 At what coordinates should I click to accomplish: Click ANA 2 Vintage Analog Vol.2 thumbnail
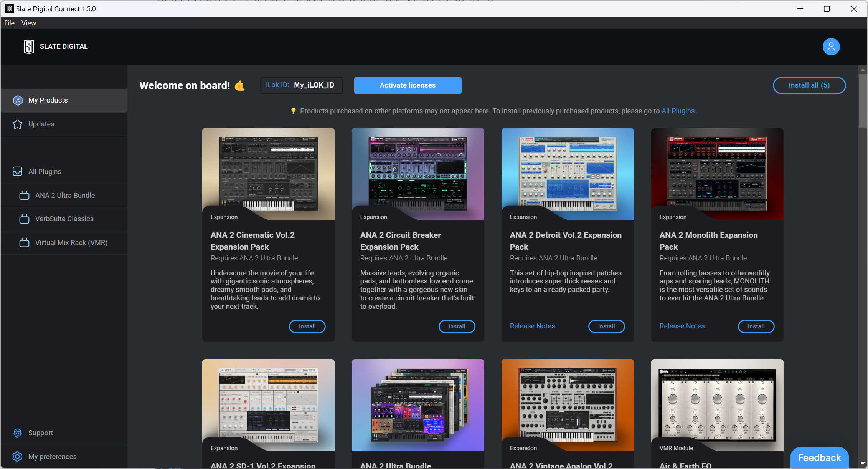[568, 405]
